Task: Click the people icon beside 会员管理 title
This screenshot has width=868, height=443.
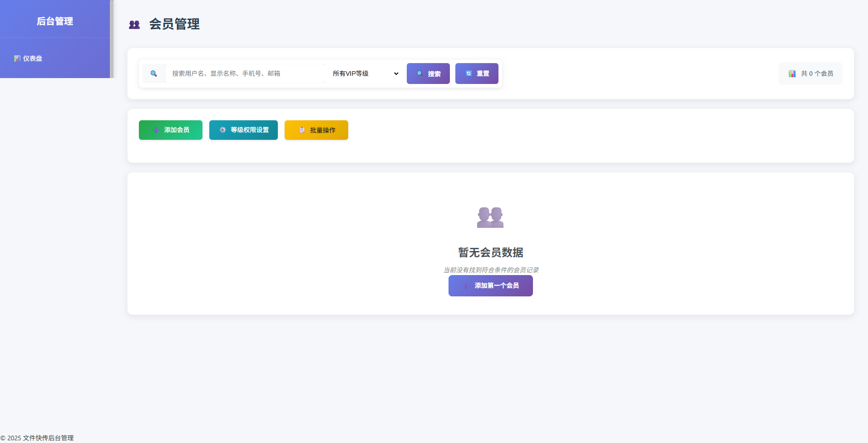Action: point(134,25)
